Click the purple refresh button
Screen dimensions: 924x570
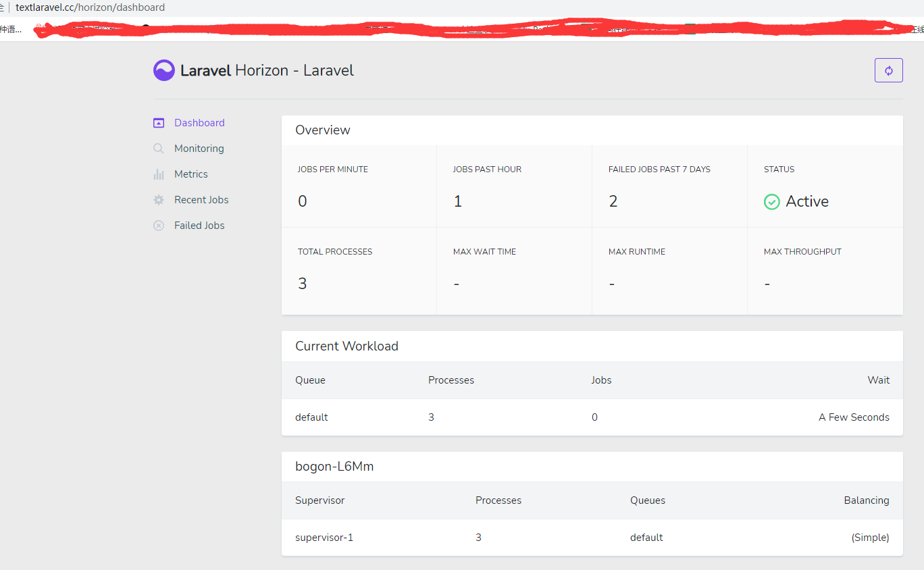click(x=888, y=70)
